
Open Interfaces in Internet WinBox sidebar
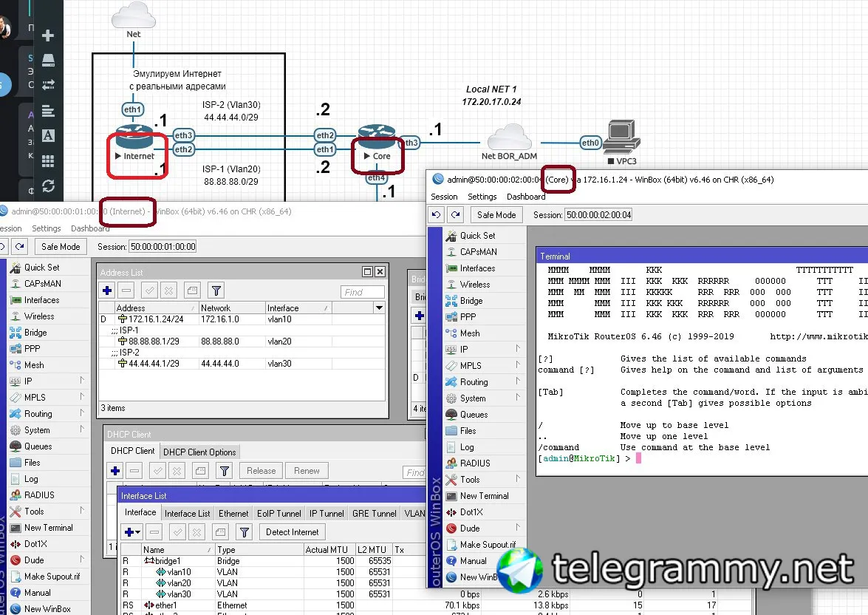[x=41, y=300]
